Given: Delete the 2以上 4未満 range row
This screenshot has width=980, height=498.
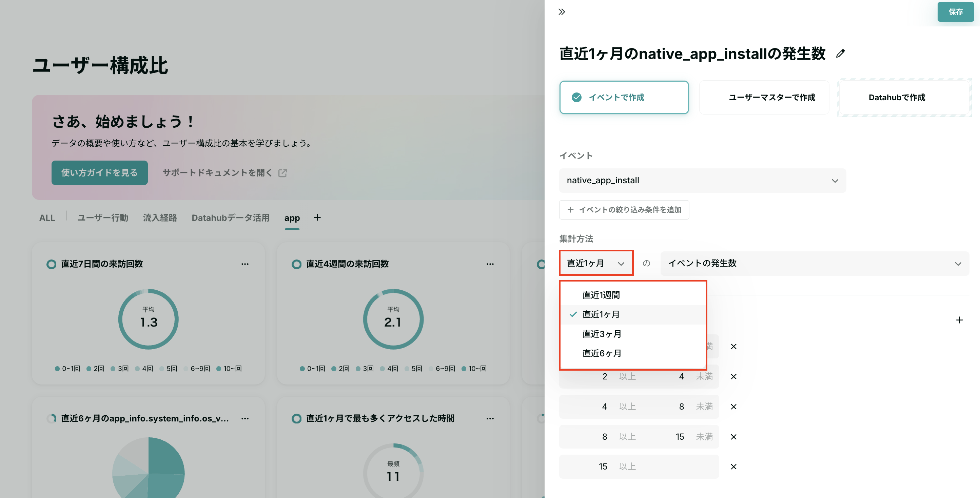Looking at the screenshot, I should tap(733, 376).
